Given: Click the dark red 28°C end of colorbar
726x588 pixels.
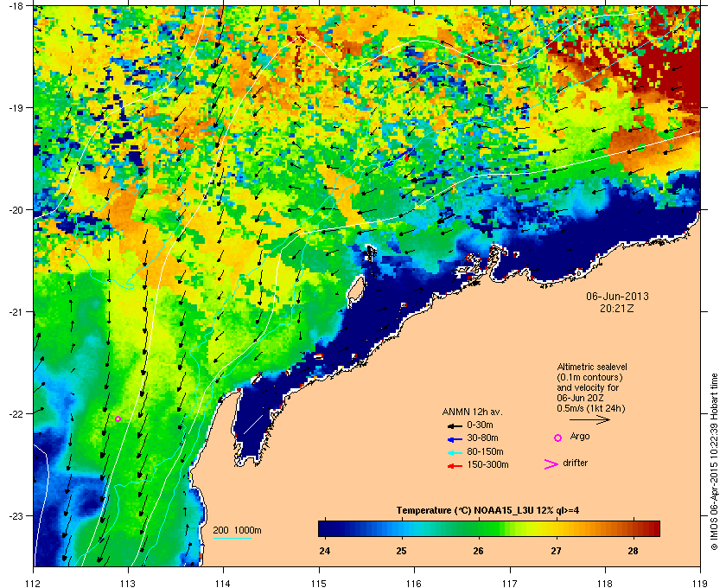Looking at the screenshot, I should 653,528.
